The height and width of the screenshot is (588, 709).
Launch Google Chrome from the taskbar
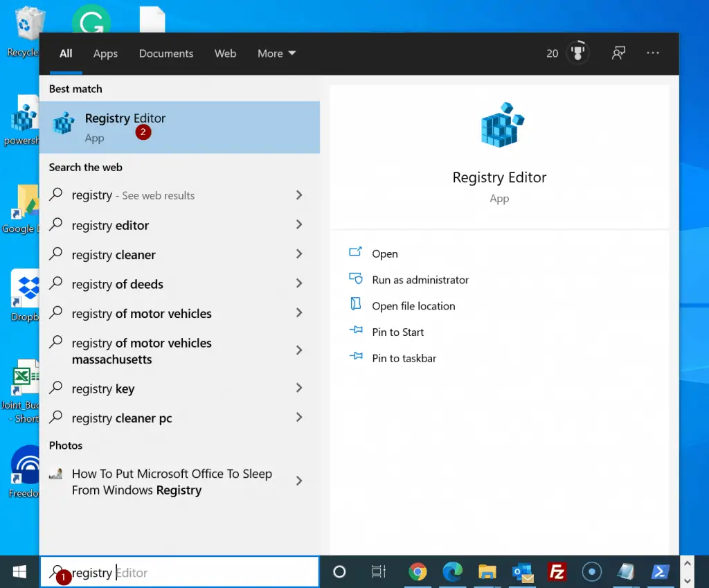point(418,571)
